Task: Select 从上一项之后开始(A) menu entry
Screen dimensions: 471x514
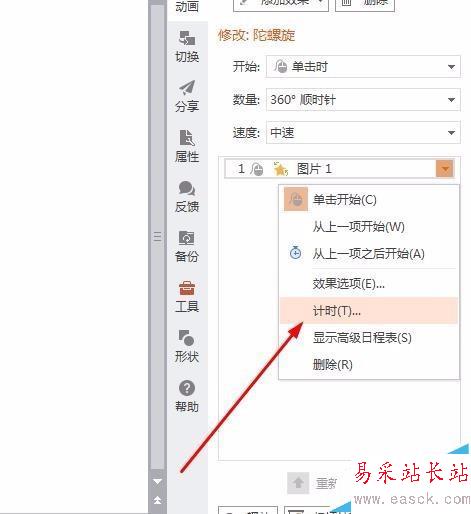Action: click(368, 254)
